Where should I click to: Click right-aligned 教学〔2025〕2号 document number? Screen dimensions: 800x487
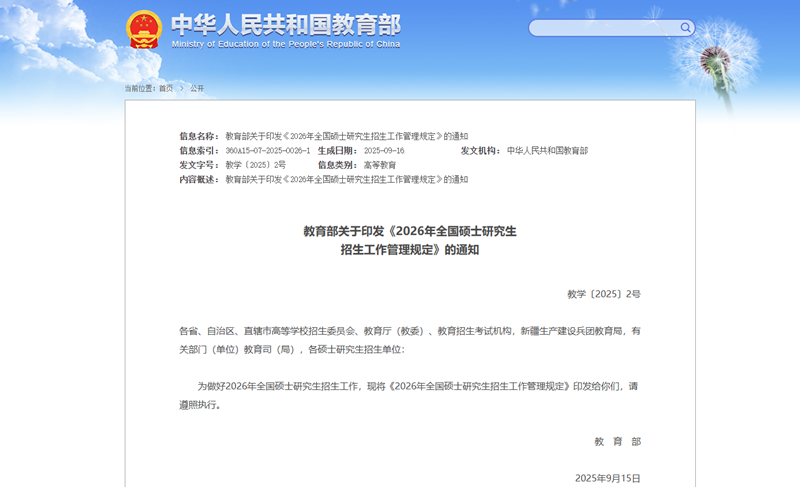603,294
